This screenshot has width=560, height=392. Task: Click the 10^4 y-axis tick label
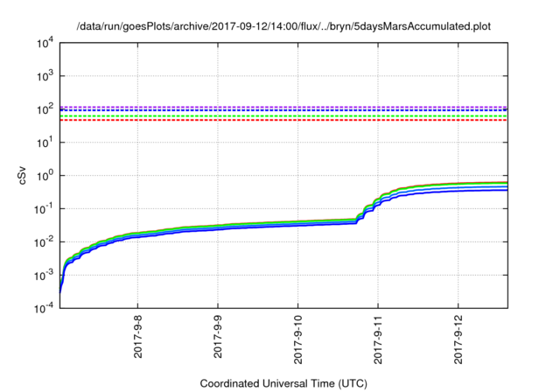coord(45,43)
